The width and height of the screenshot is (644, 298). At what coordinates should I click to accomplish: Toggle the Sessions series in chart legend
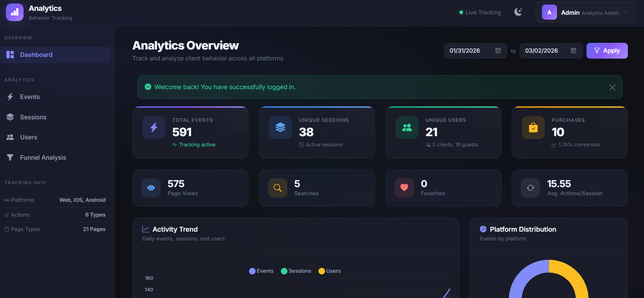click(x=296, y=271)
